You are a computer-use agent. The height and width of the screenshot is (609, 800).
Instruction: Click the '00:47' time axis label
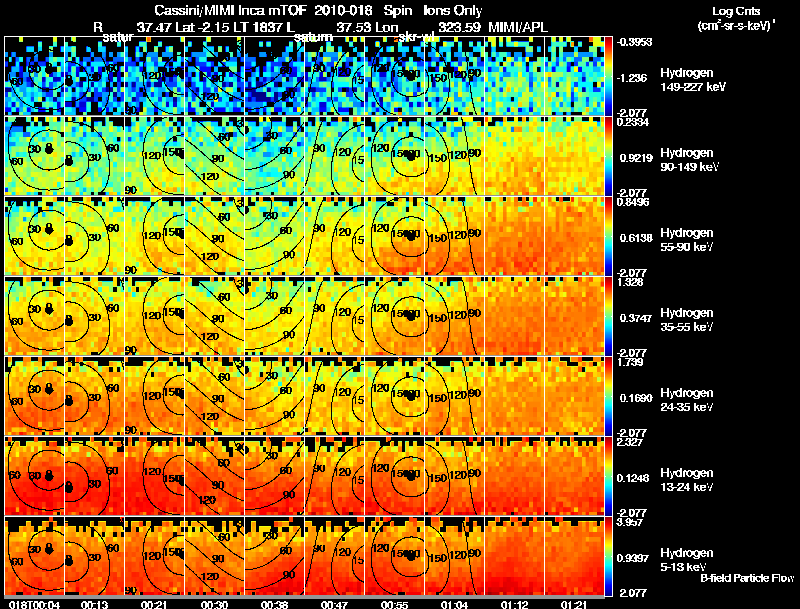[335, 605]
